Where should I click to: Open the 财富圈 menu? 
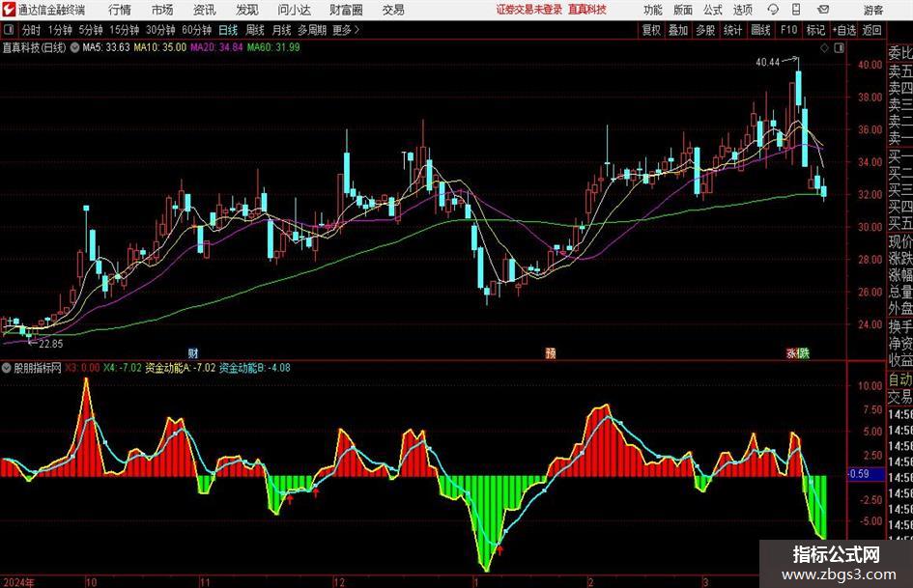(346, 10)
